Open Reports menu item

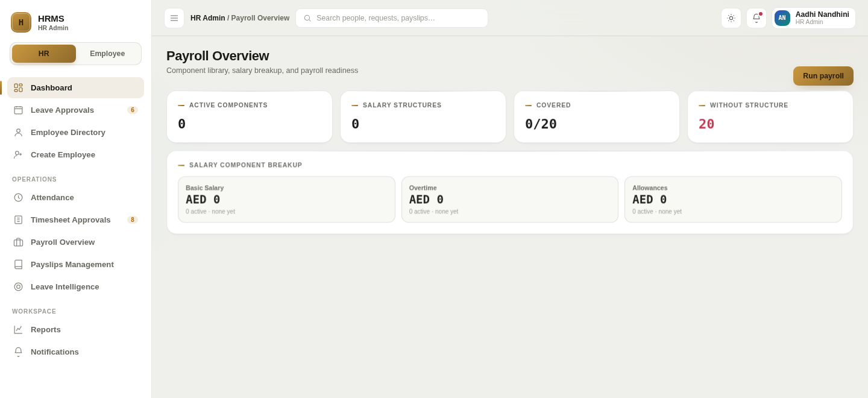point(75,330)
